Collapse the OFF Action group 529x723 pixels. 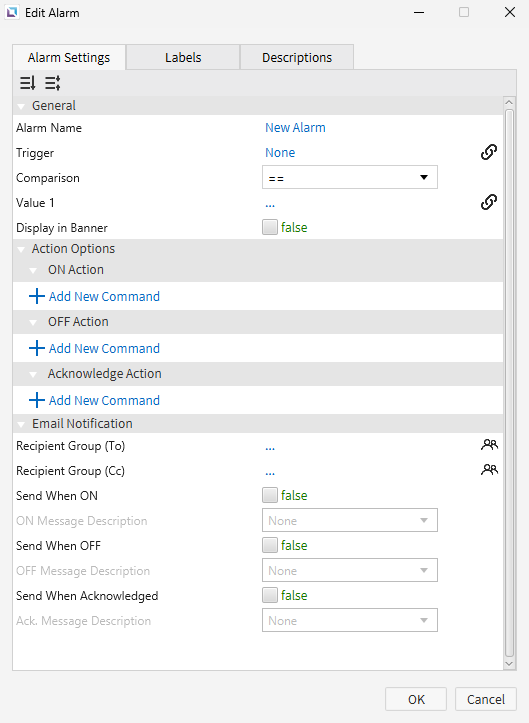(x=33, y=322)
